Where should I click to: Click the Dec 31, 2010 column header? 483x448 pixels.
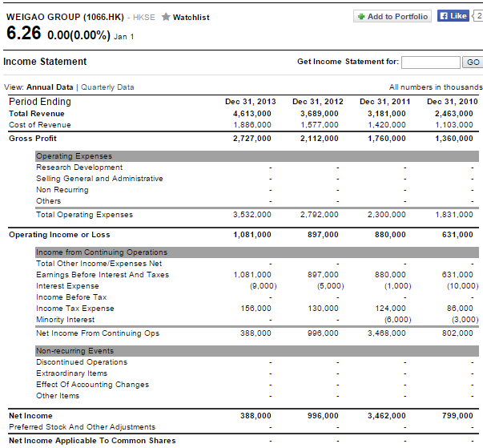point(453,102)
